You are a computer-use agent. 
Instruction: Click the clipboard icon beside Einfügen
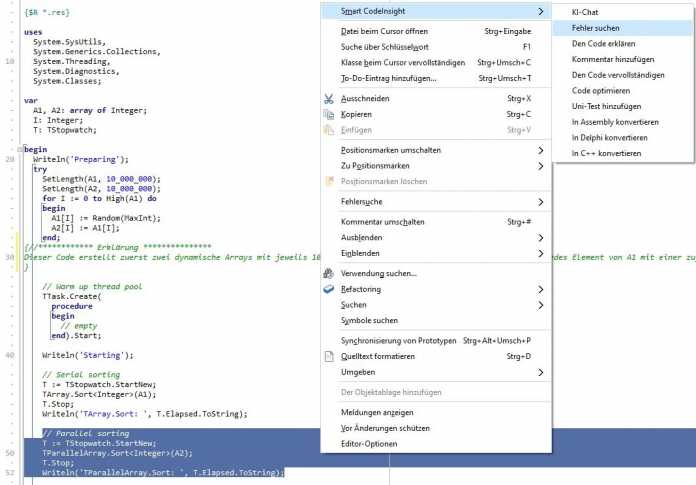[x=329, y=130]
